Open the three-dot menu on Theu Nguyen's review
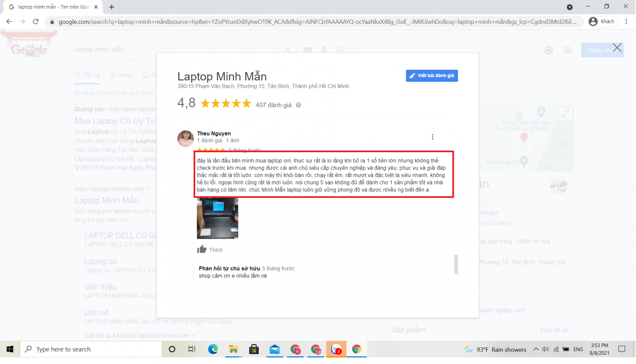636x364 pixels. 432,137
